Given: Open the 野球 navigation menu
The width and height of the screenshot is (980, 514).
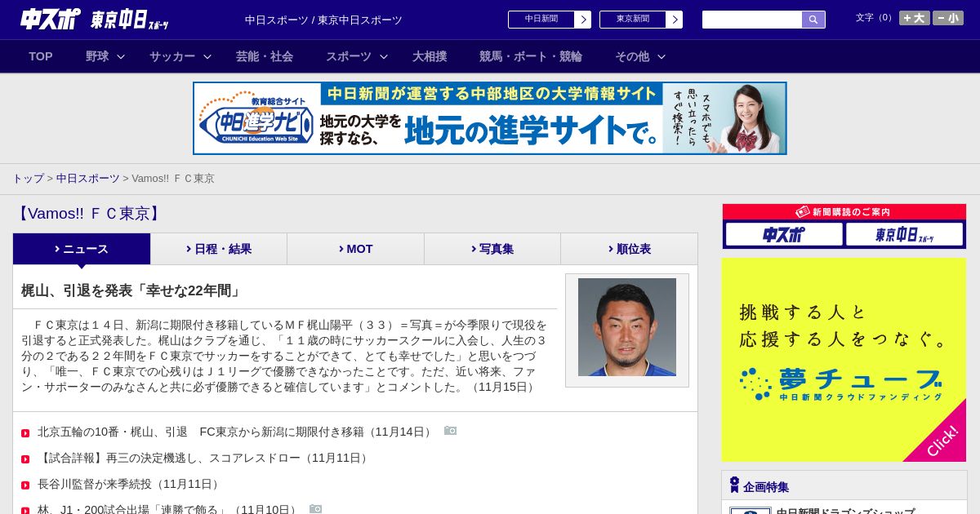Looking at the screenshot, I should pyautogui.click(x=97, y=56).
